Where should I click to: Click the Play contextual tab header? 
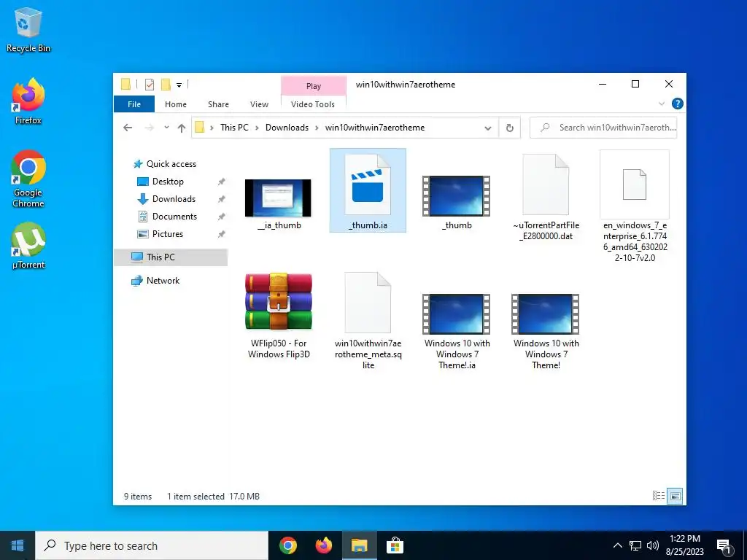(314, 86)
